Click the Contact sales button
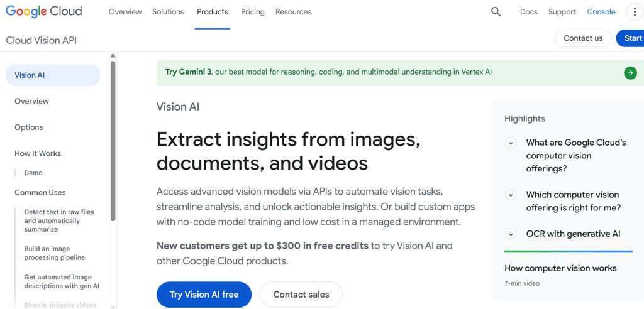This screenshot has width=644, height=309. pyautogui.click(x=301, y=294)
